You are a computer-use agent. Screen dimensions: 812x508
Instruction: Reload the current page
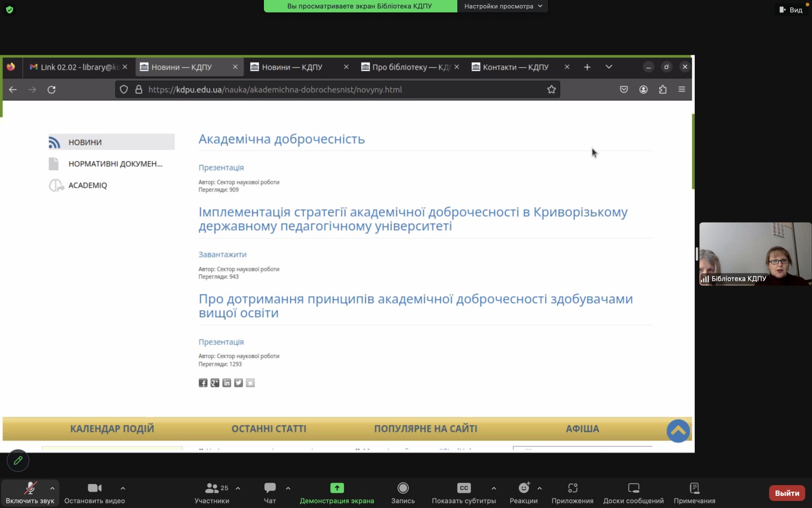tap(52, 89)
